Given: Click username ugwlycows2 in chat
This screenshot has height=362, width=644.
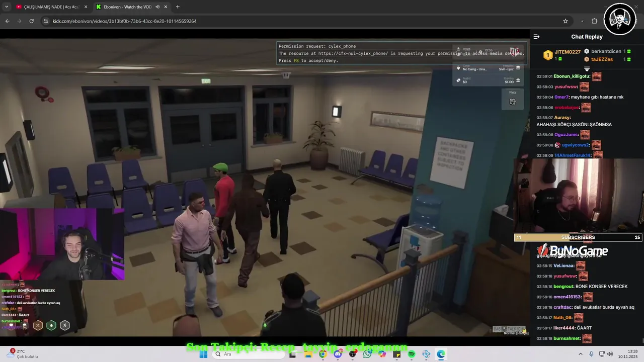Looking at the screenshot, I should [x=575, y=145].
